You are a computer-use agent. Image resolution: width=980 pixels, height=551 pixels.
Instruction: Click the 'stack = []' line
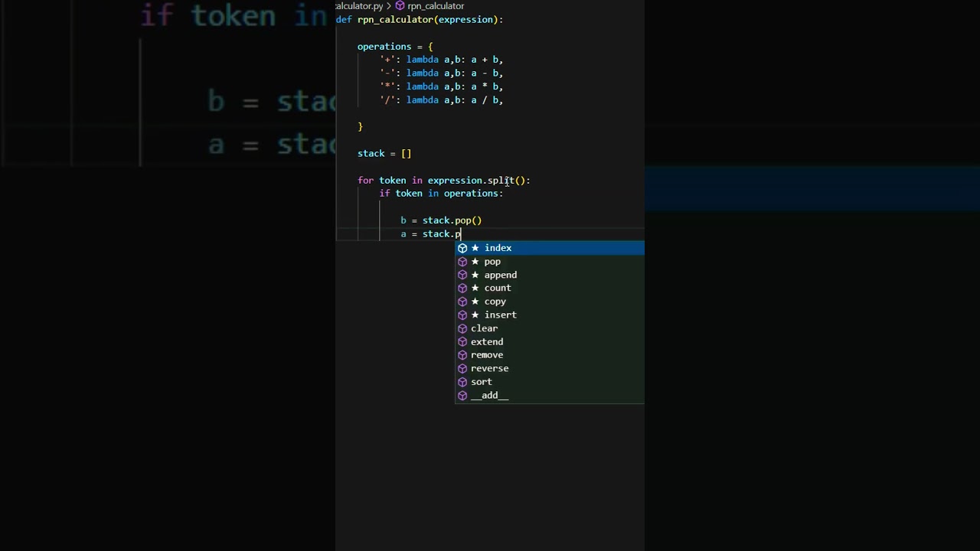pyautogui.click(x=384, y=154)
